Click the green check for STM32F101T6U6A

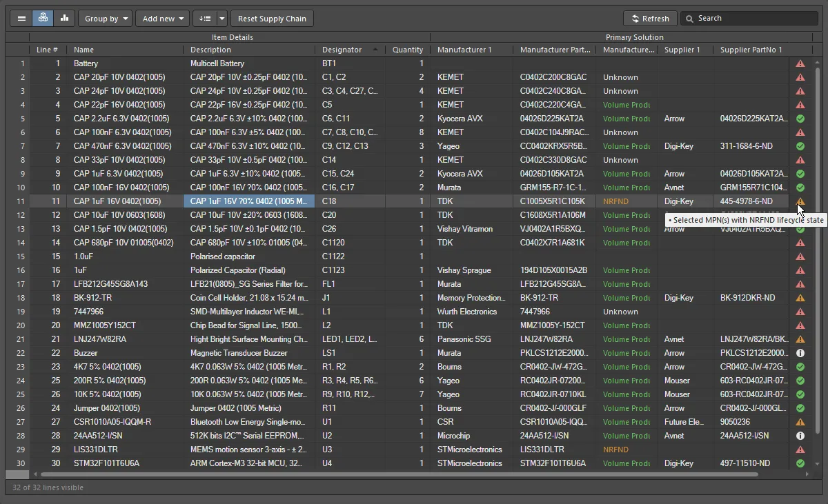800,463
